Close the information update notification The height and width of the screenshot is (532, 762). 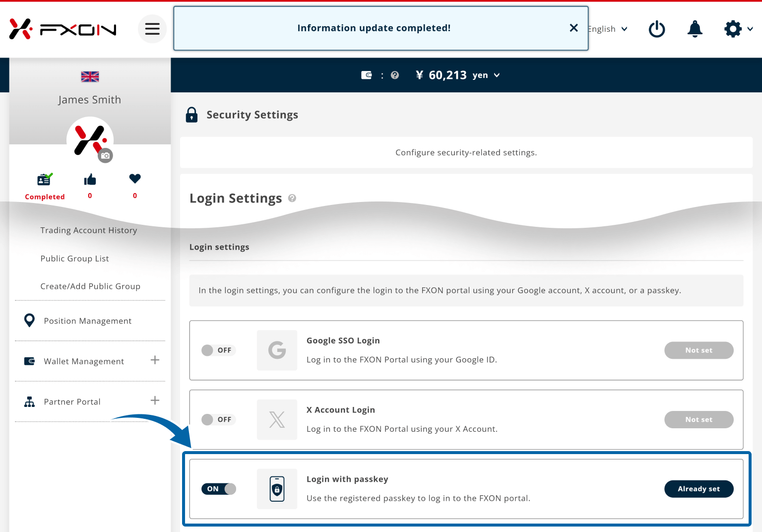point(573,28)
